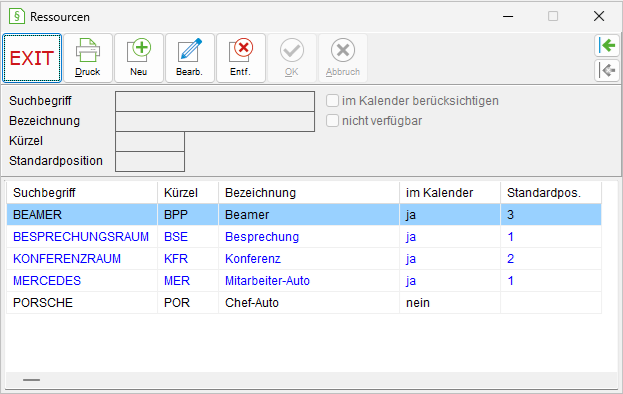The image size is (623, 394).
Task: Click the ja value in MERCEDES row
Action: [x=450, y=281]
